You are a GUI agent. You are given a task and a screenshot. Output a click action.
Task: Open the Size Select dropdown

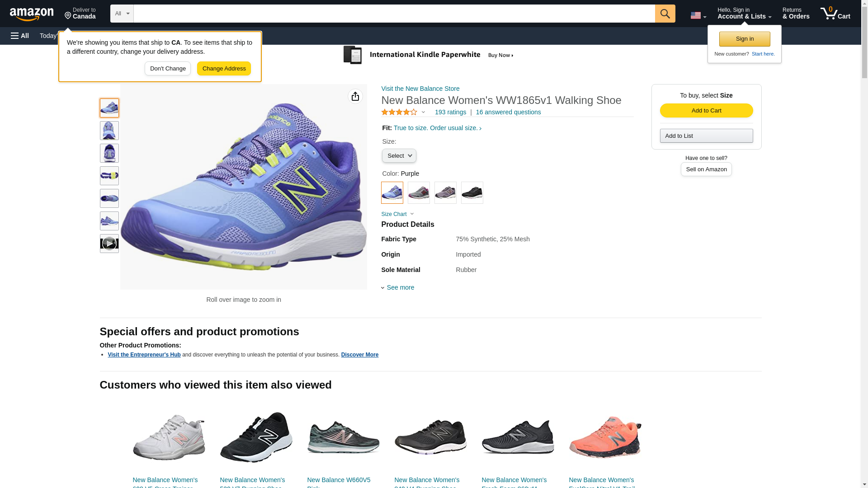click(399, 156)
